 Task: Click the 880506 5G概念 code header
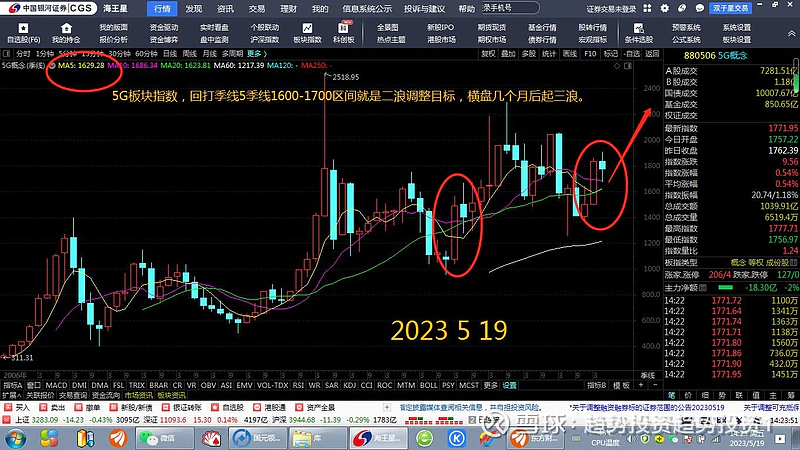(x=716, y=56)
